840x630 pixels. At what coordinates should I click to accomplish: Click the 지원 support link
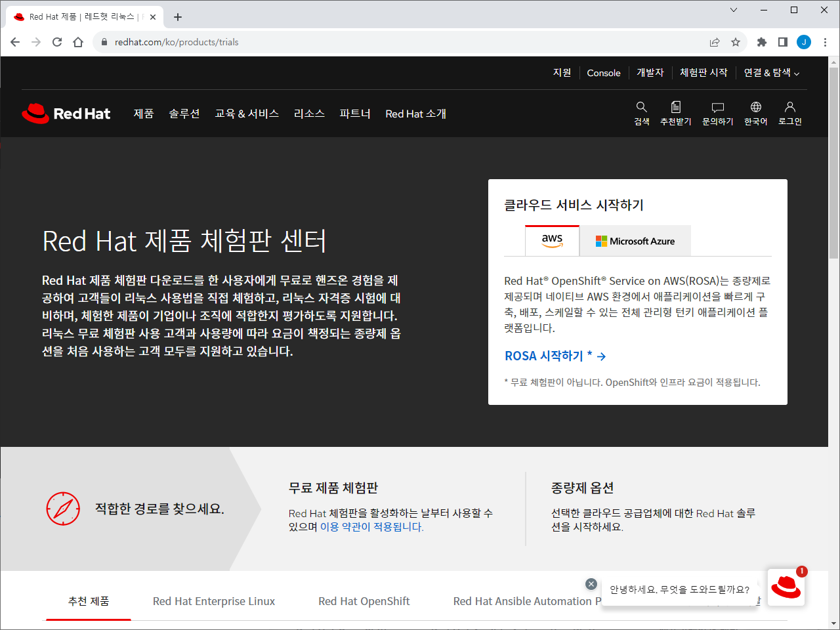pos(562,73)
